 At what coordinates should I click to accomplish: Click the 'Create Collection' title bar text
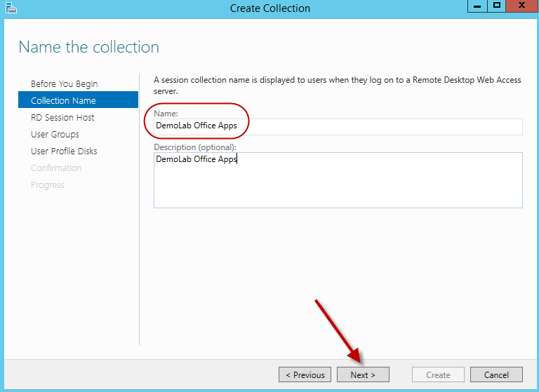(x=269, y=8)
